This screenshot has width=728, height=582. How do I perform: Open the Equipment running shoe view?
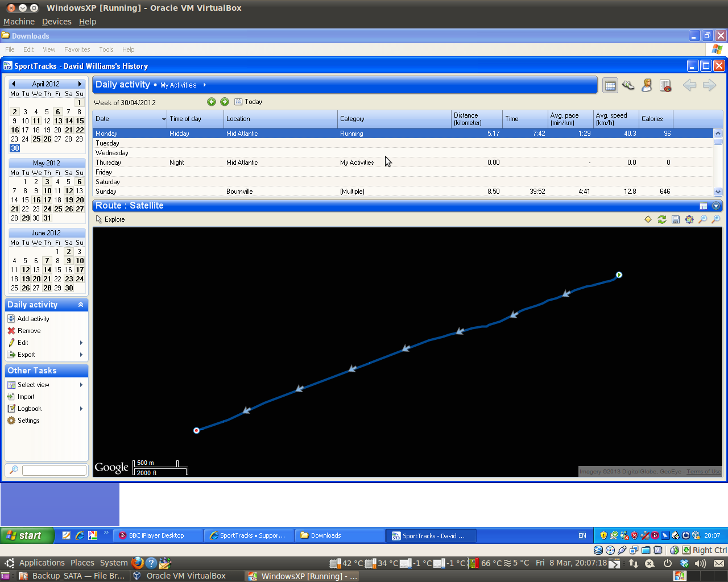628,85
